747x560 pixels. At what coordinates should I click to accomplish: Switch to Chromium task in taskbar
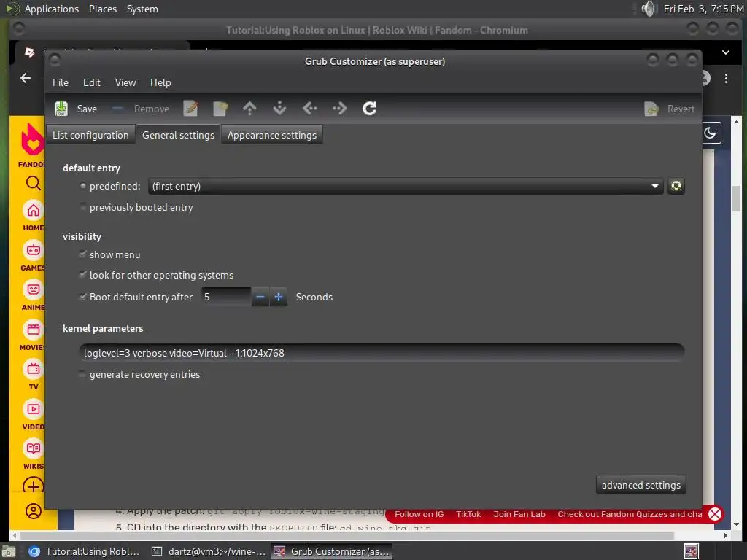click(85, 551)
